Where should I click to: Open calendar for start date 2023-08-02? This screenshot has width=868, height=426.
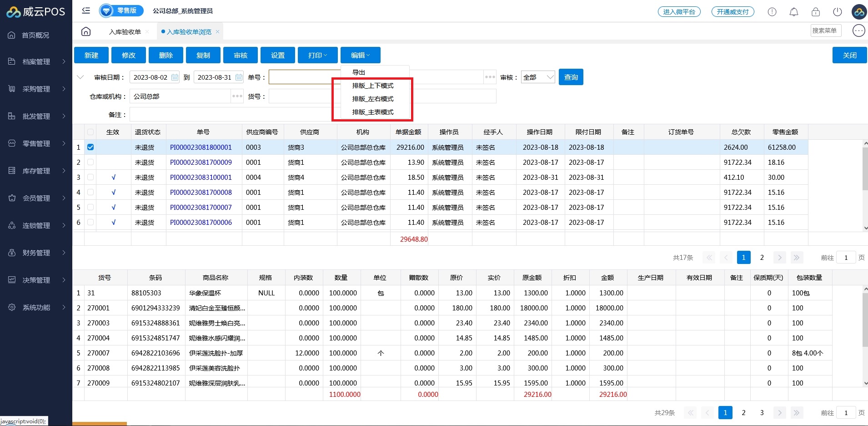tap(175, 77)
